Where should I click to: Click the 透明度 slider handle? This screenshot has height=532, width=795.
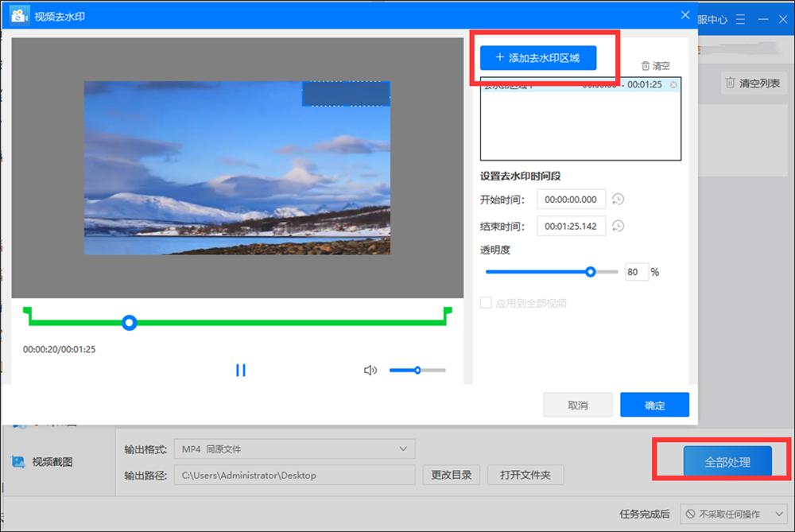[x=590, y=271]
